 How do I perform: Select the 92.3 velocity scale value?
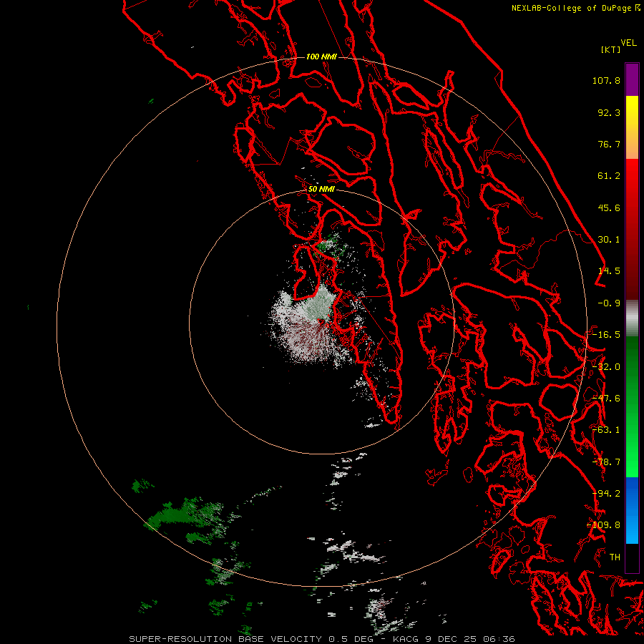pyautogui.click(x=609, y=112)
